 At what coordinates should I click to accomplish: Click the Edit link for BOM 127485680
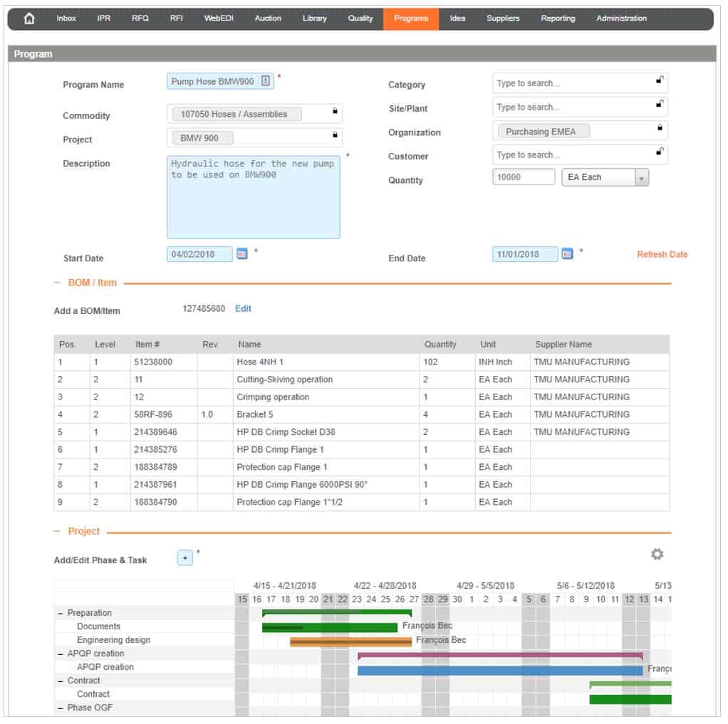click(244, 310)
